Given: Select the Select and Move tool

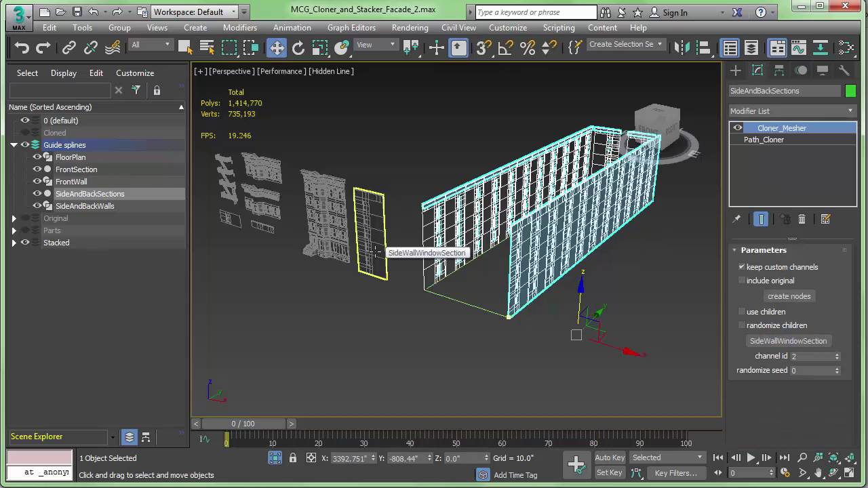Looking at the screenshot, I should [x=277, y=47].
